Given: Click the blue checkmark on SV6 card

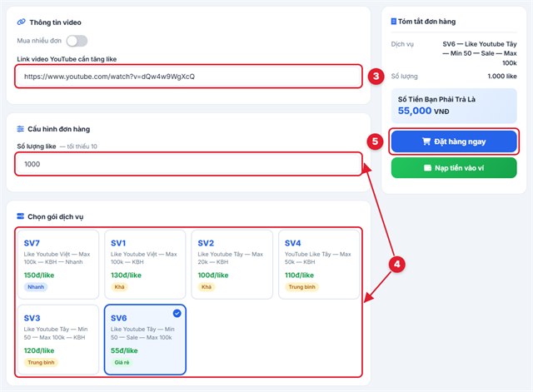Looking at the screenshot, I should click(177, 313).
